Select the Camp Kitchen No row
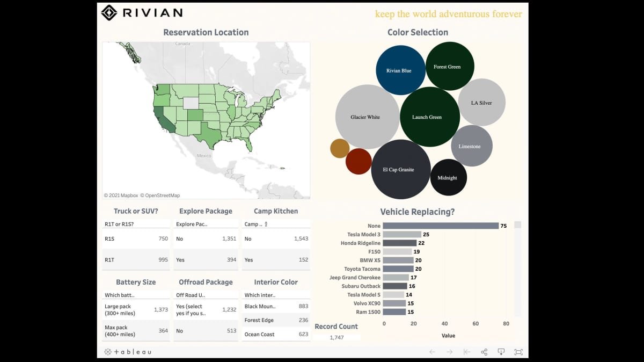 276,238
